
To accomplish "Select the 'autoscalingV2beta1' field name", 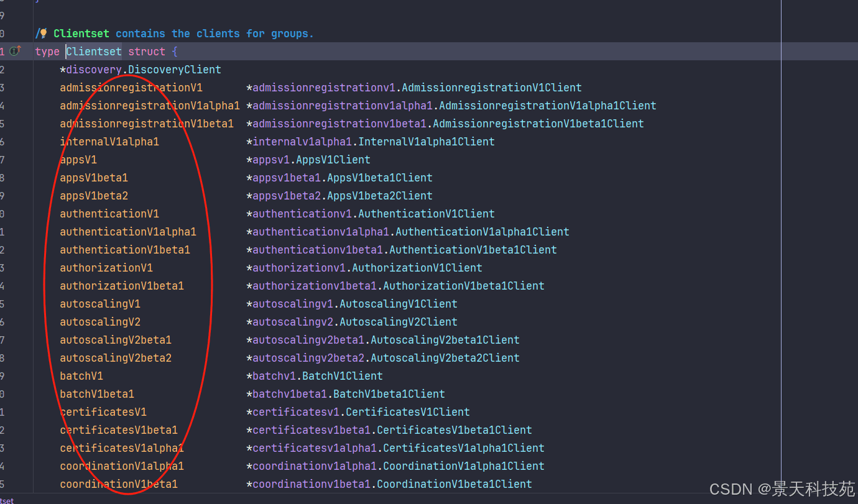I will coord(116,340).
